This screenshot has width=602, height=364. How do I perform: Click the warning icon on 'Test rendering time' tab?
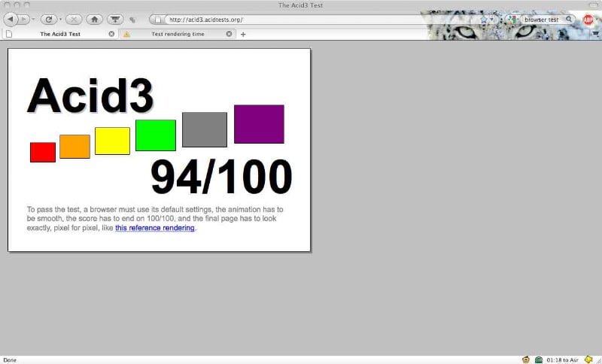(x=126, y=34)
